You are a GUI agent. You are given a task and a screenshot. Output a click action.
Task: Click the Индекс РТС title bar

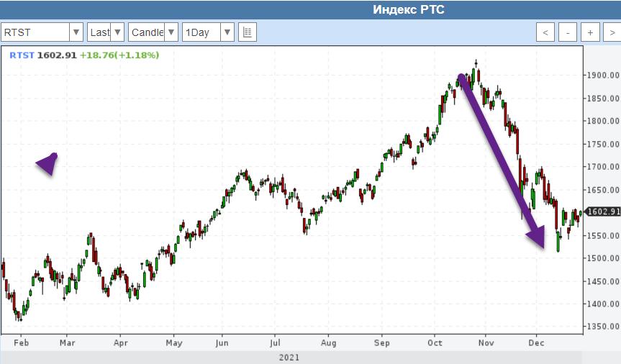point(408,9)
